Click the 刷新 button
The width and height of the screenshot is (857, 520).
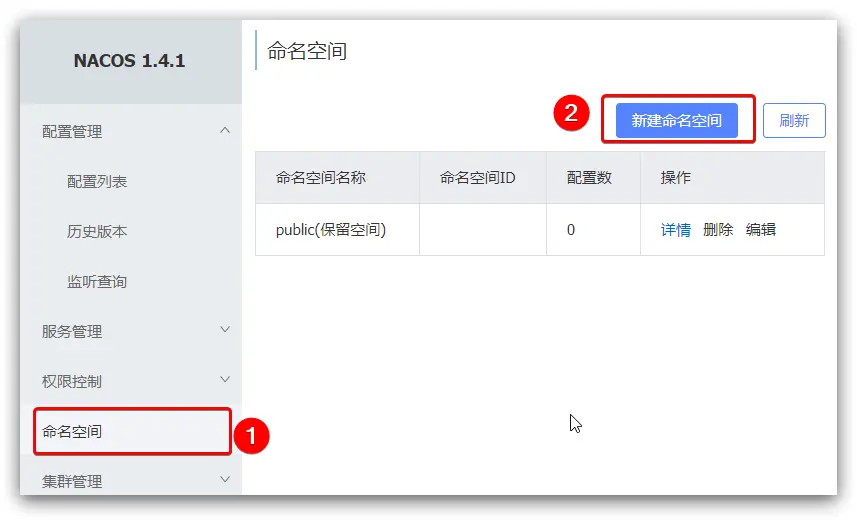point(794,120)
